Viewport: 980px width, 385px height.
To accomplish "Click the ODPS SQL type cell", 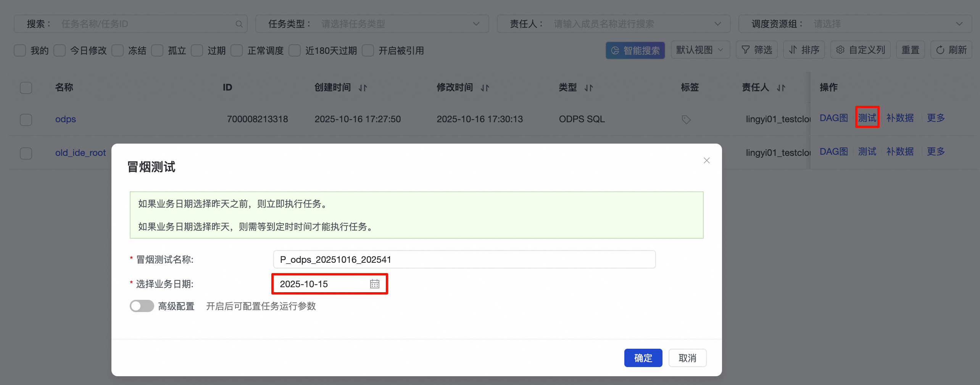I will tap(582, 119).
